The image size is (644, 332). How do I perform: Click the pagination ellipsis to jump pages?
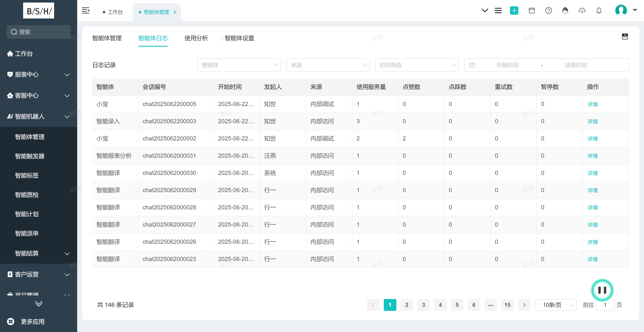tap(490, 305)
